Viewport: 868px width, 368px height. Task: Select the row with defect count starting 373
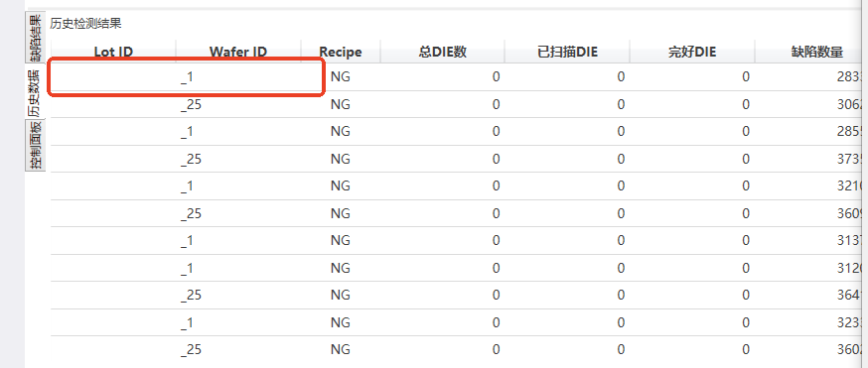[x=460, y=159]
